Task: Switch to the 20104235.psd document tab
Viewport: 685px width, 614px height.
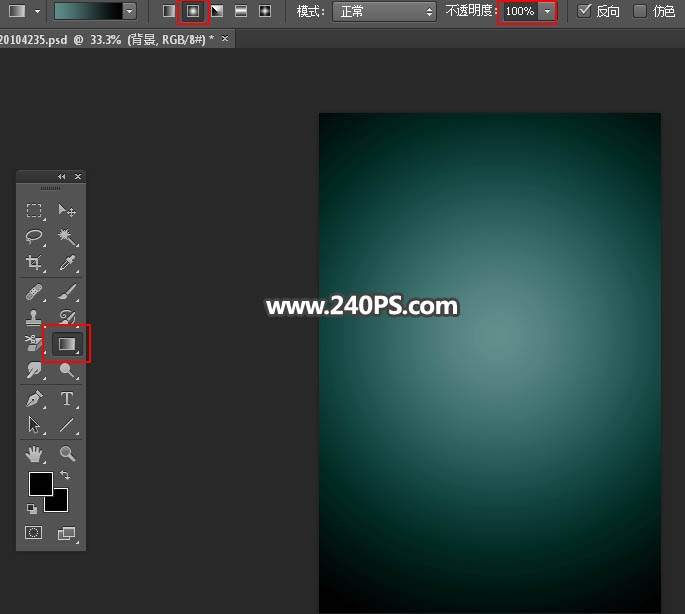Action: click(105, 38)
